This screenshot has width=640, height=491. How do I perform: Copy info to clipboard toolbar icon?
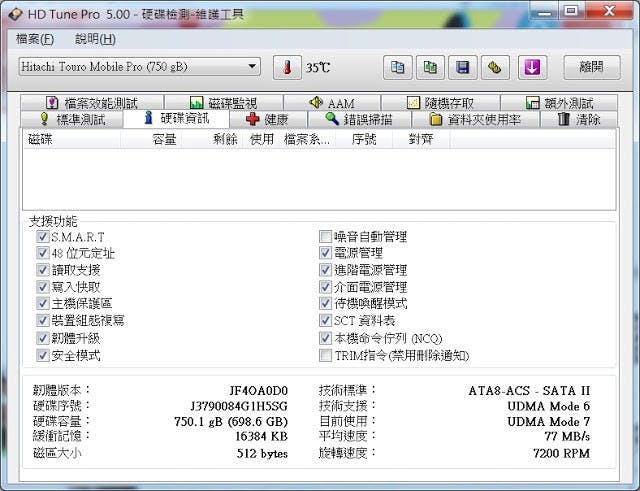point(398,67)
